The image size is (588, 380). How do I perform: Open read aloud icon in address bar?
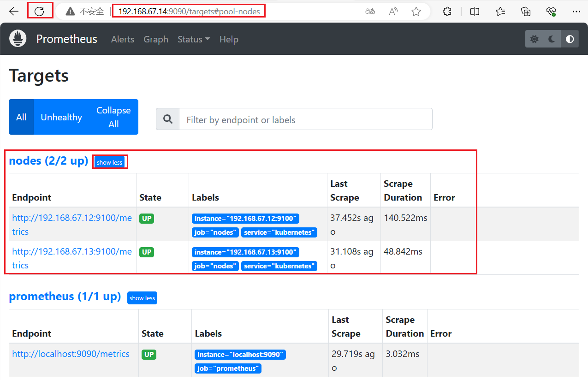coord(393,12)
